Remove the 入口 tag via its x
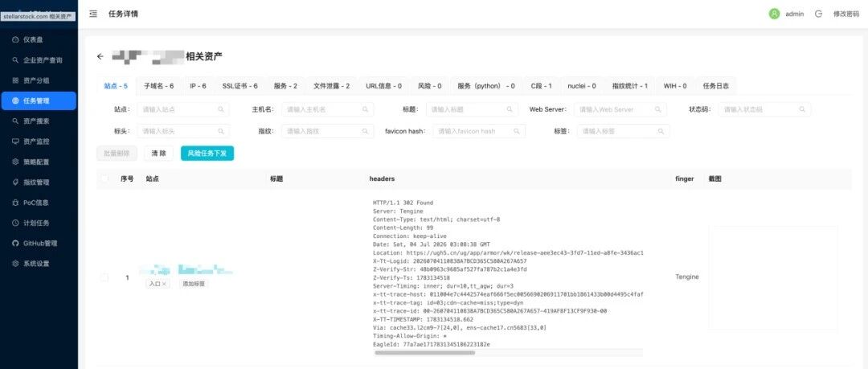Screen dimensions: 868x369 coord(164,284)
